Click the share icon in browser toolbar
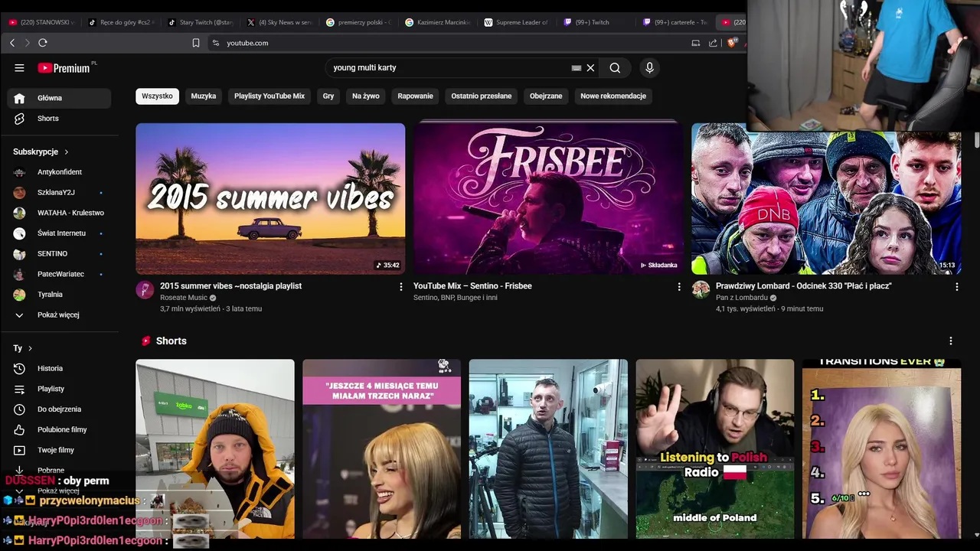 (714, 43)
